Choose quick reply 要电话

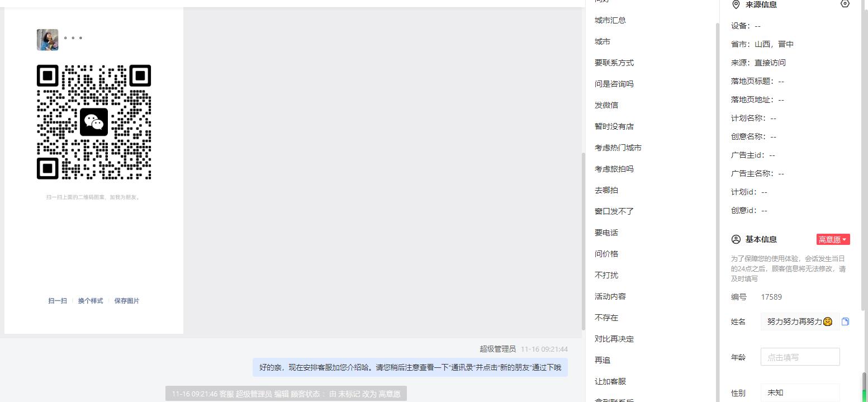(x=606, y=233)
